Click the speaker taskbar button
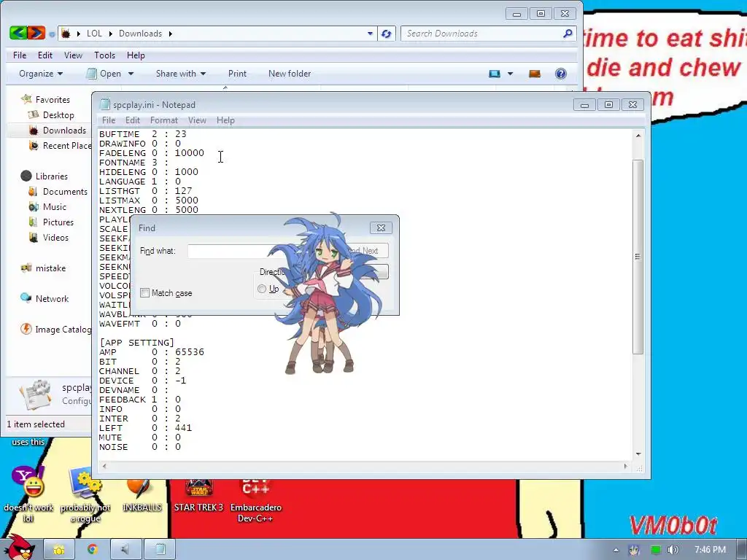 pos(125,550)
